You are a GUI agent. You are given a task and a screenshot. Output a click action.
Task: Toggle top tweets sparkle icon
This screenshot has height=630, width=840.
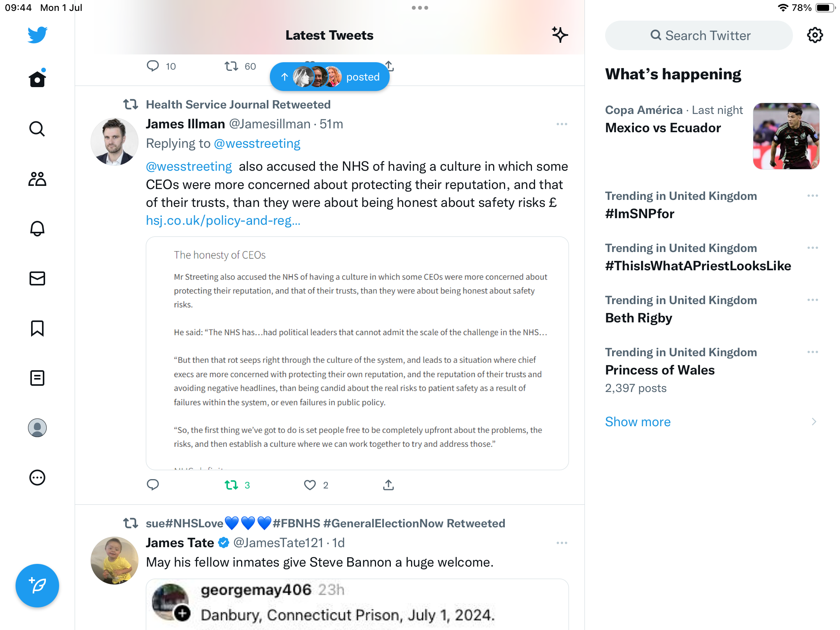click(x=560, y=35)
